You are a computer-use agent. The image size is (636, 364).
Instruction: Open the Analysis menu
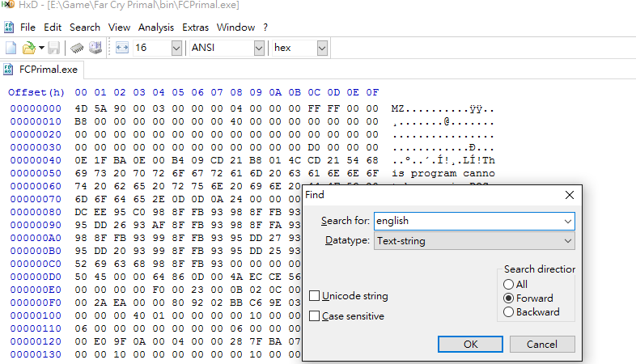click(x=155, y=28)
